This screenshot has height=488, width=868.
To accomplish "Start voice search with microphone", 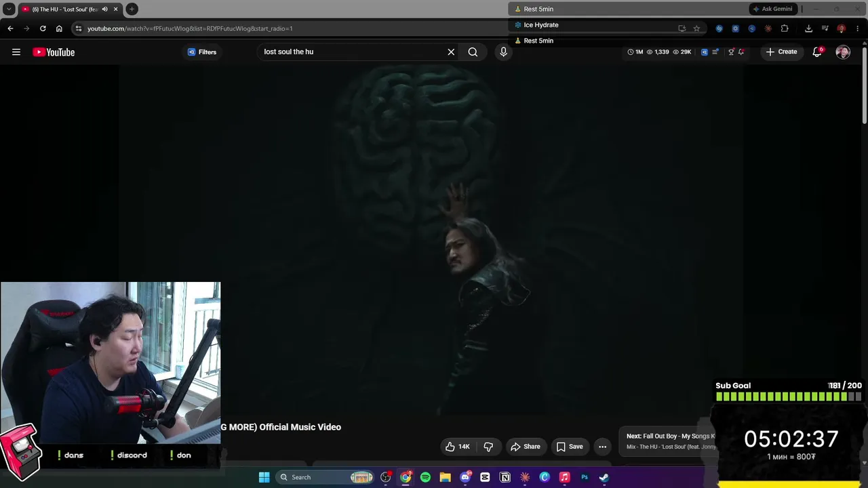I will [503, 52].
